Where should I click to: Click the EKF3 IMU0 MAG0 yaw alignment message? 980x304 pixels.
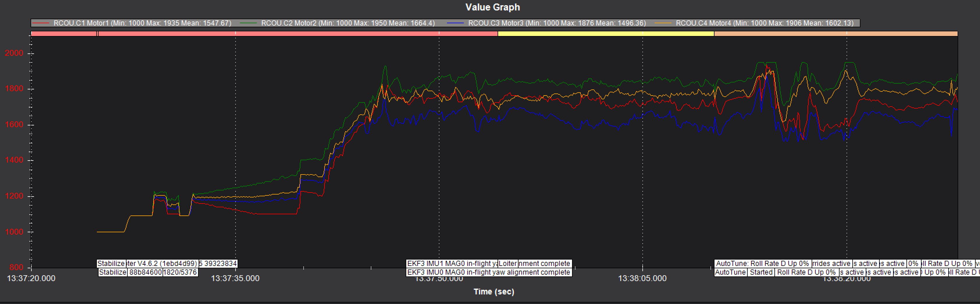tap(489, 272)
